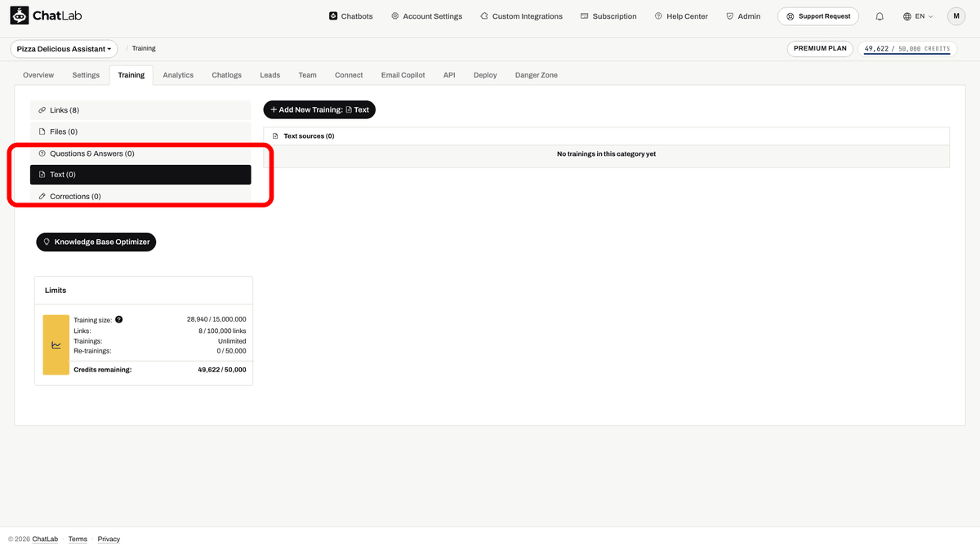This screenshot has width=980, height=551.
Task: Click the Unlimited trainings value
Action: pos(232,341)
